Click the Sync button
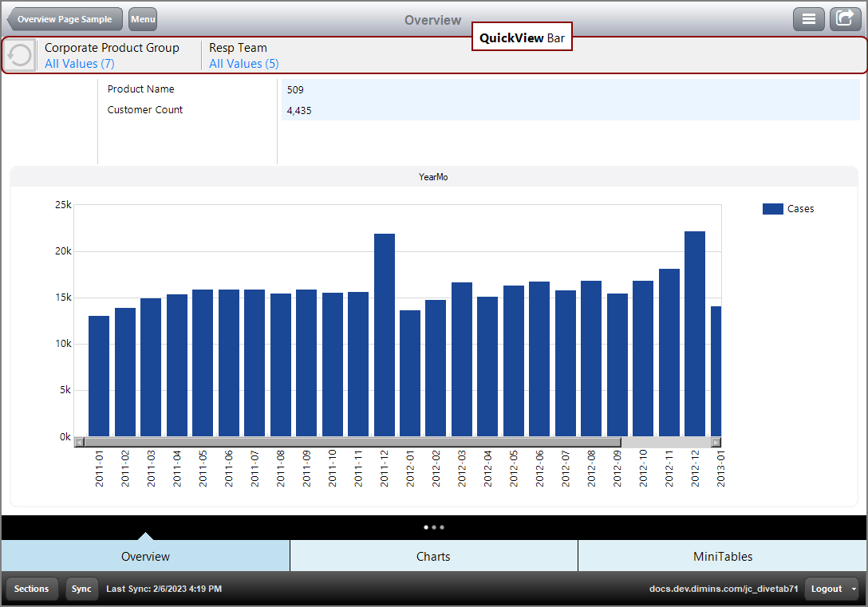 click(x=81, y=589)
